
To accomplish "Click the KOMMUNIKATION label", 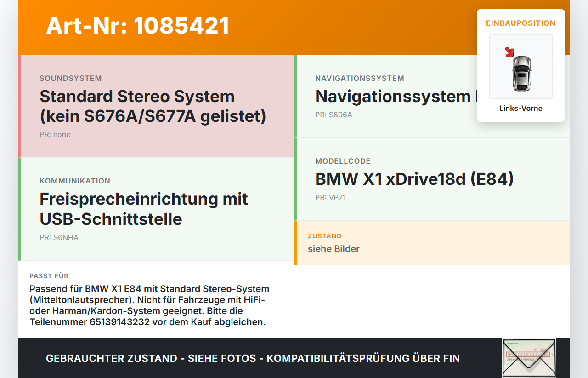I will pos(75,181).
